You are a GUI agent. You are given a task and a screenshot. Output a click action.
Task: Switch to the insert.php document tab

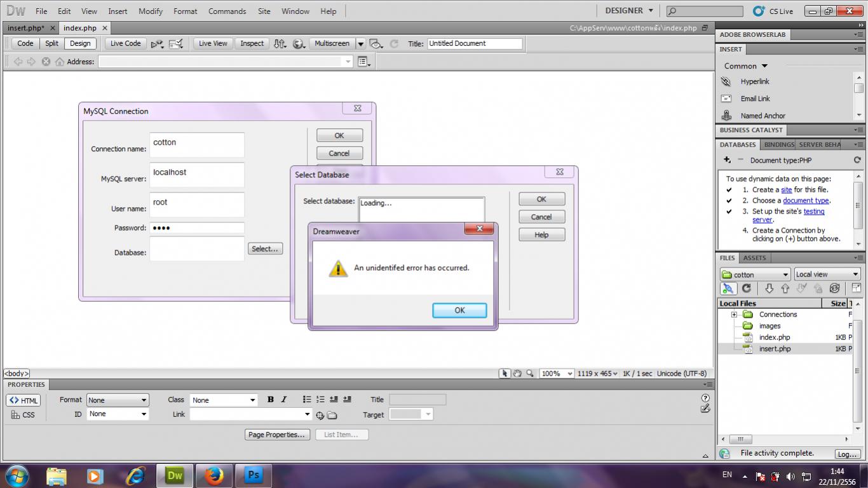coord(26,28)
